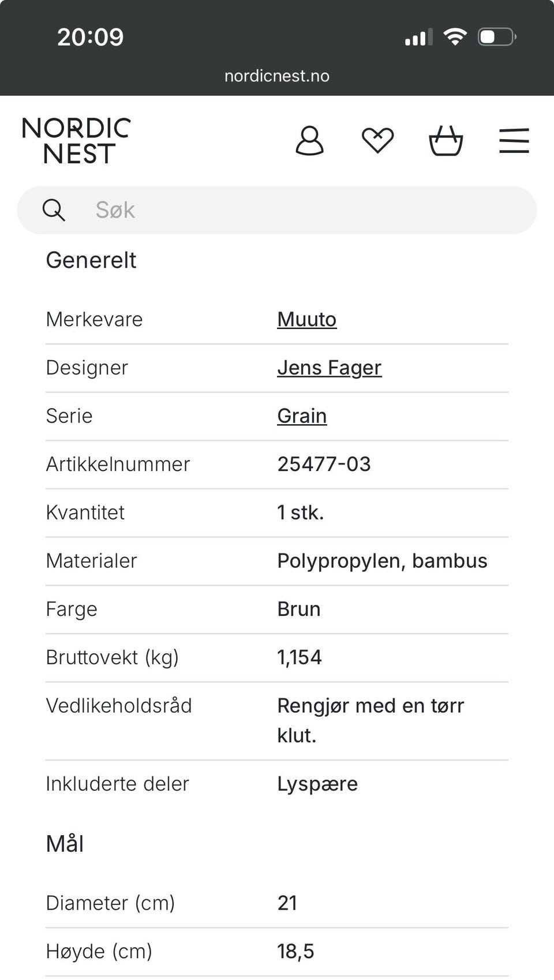Tap the Wi-Fi status icon
Screen dimensions: 554x980
click(455, 37)
